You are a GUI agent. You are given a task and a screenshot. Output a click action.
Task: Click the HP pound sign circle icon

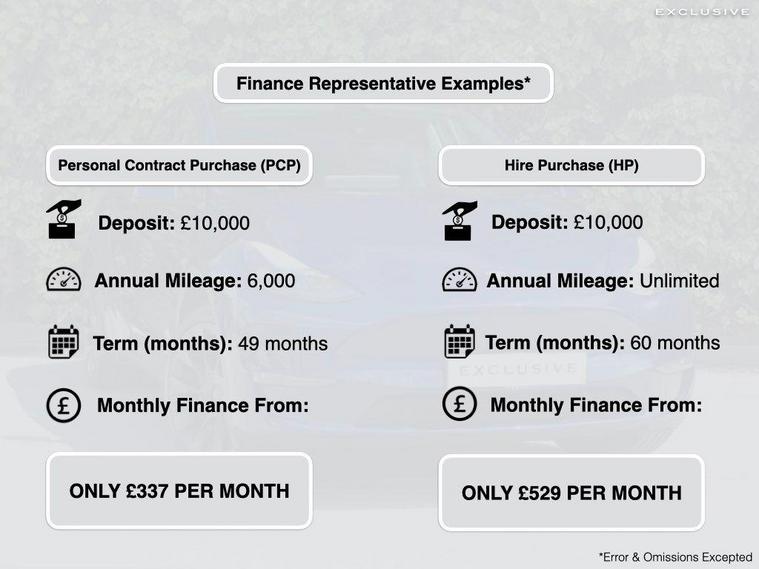click(459, 403)
